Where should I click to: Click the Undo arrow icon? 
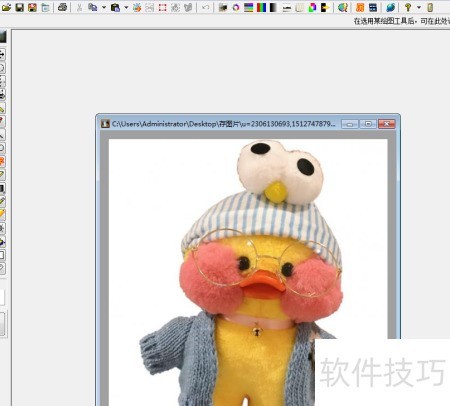tap(206, 7)
